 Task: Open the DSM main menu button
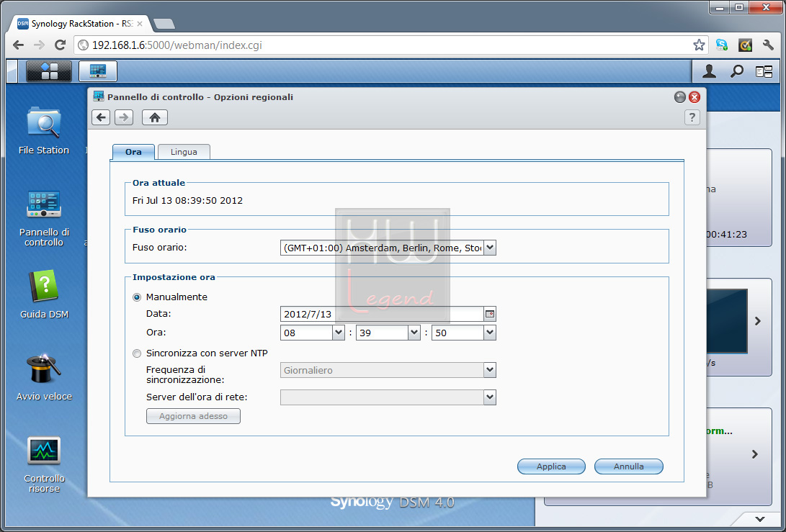(48, 71)
